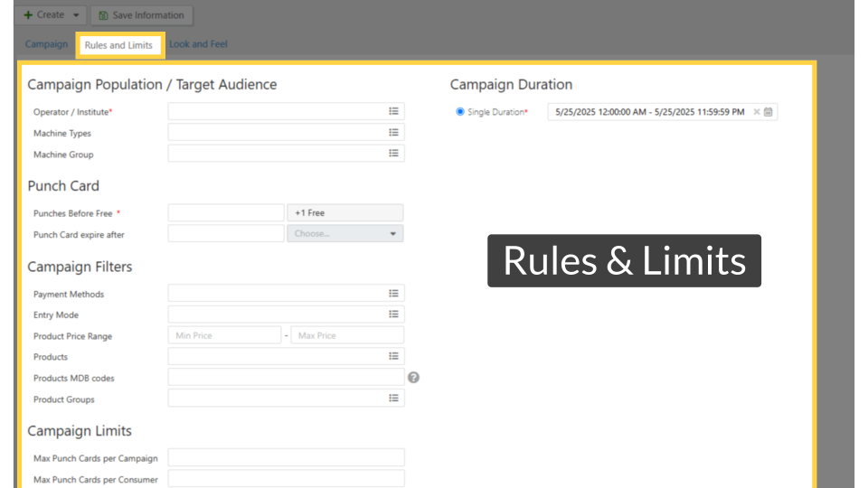
Task: Focus the Products input field
Action: pyautogui.click(x=287, y=356)
